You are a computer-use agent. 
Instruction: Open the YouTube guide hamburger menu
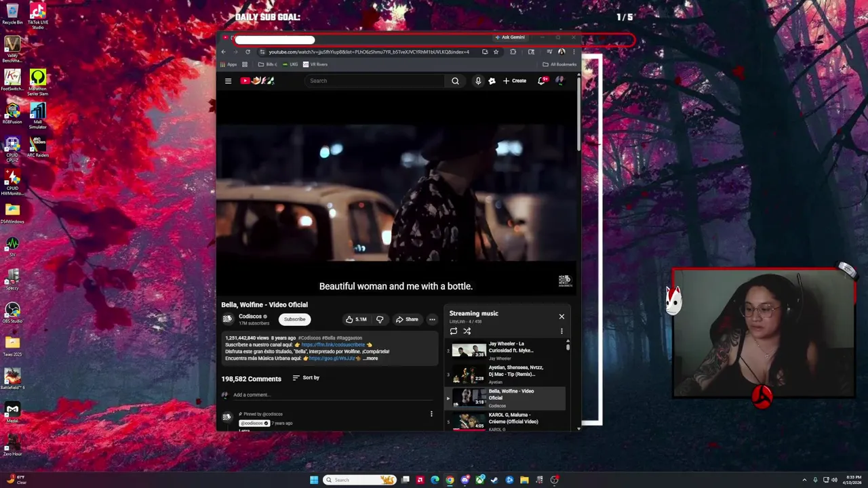point(228,81)
